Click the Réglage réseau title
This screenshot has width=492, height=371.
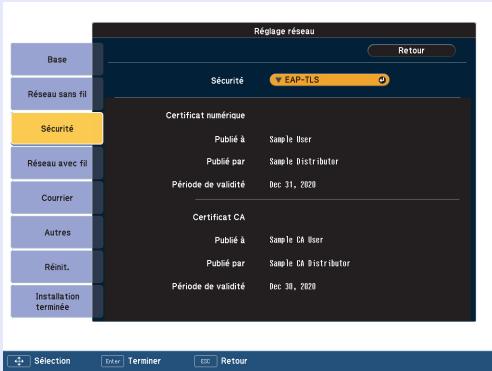(284, 31)
